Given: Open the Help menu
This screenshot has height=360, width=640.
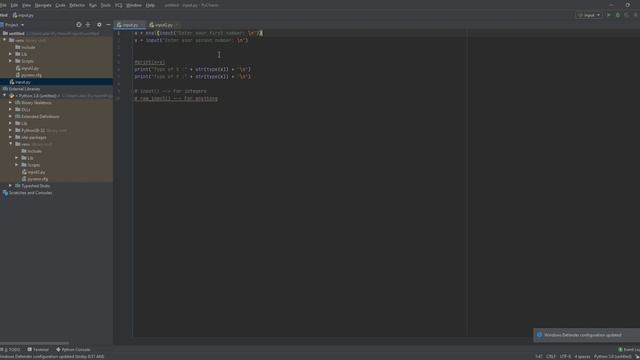Looking at the screenshot, I should pos(150,5).
